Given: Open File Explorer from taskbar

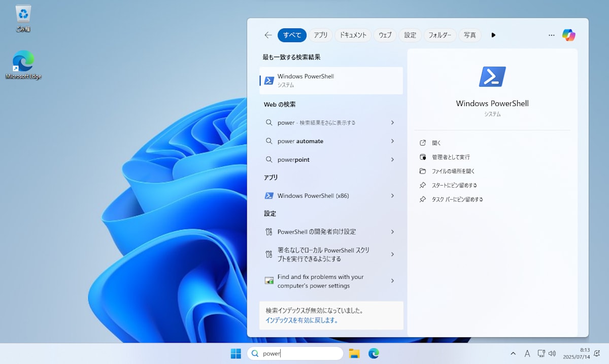Looking at the screenshot, I should point(354,353).
